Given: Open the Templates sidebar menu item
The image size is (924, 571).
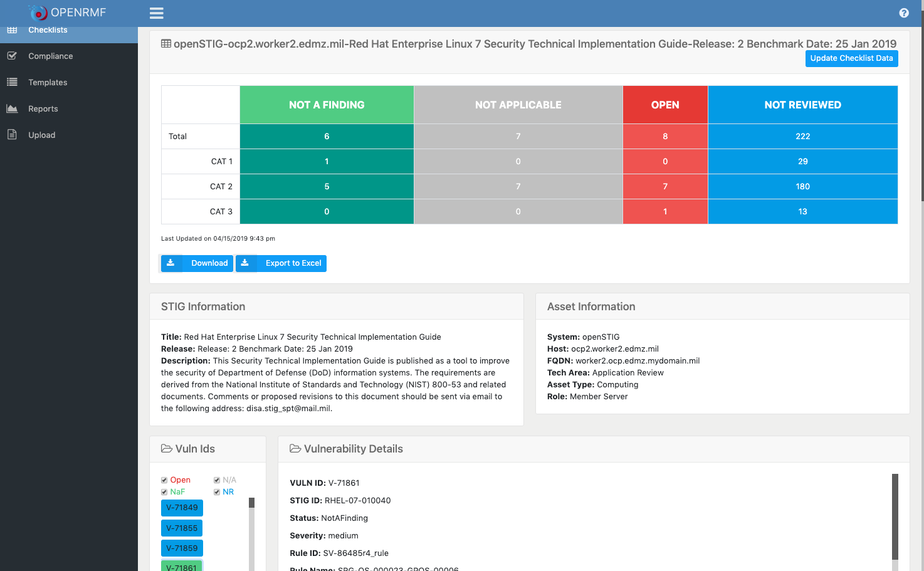Looking at the screenshot, I should (69, 82).
